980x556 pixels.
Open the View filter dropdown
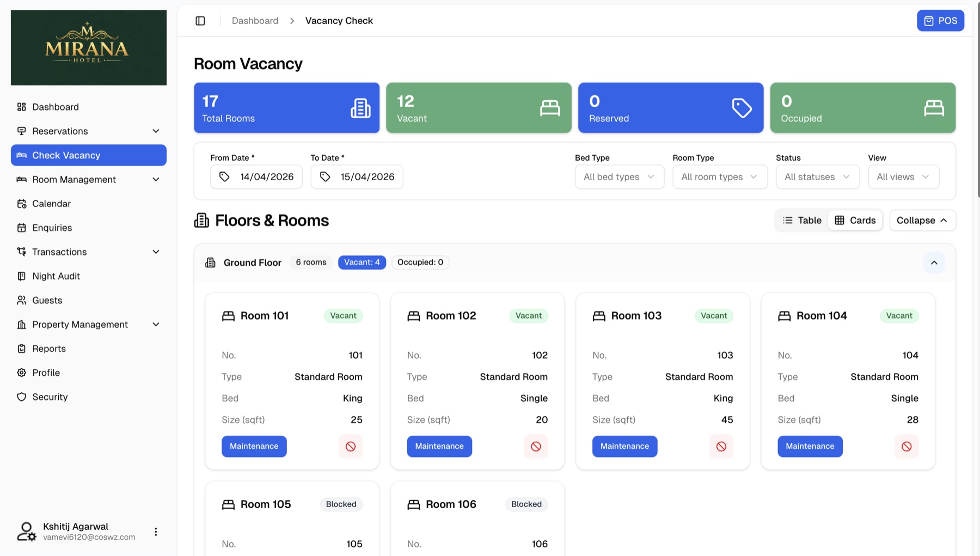[903, 177]
